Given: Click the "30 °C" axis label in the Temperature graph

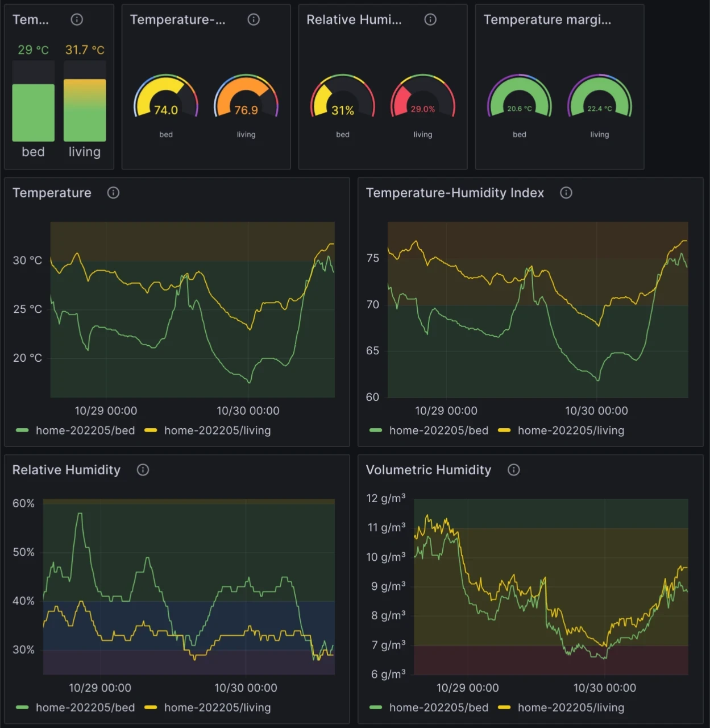Looking at the screenshot, I should click(x=27, y=260).
